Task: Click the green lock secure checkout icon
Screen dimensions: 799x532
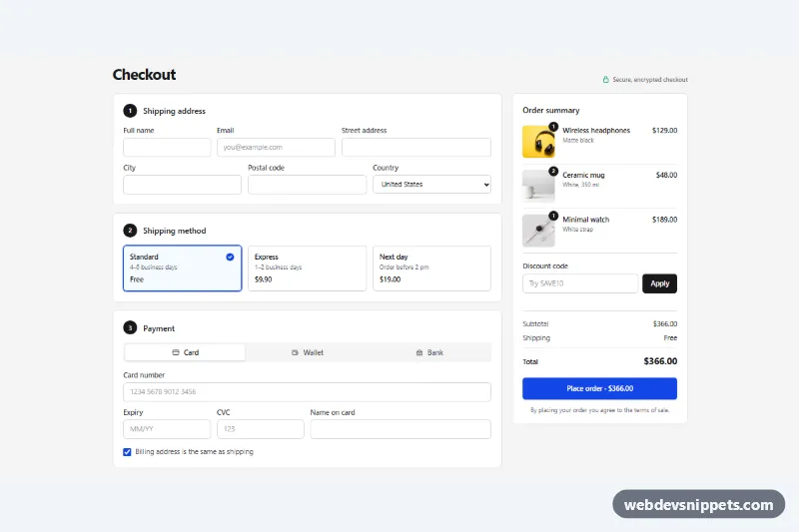Action: click(606, 80)
